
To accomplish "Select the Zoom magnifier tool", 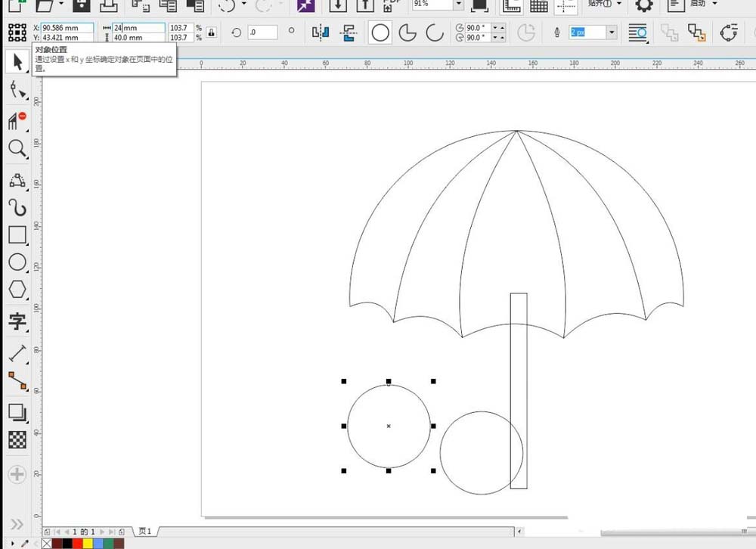I will [17, 148].
